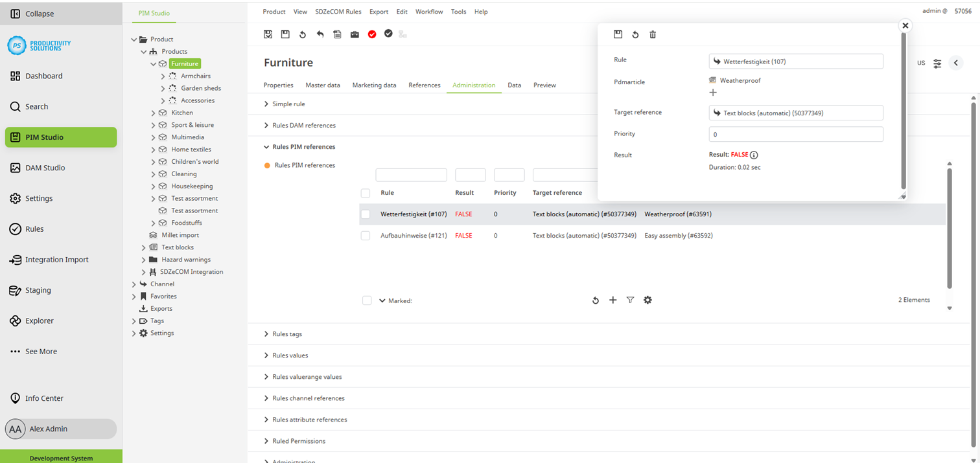Expand the Kitchen tree node
Viewport: 980px width, 463px height.
point(154,113)
